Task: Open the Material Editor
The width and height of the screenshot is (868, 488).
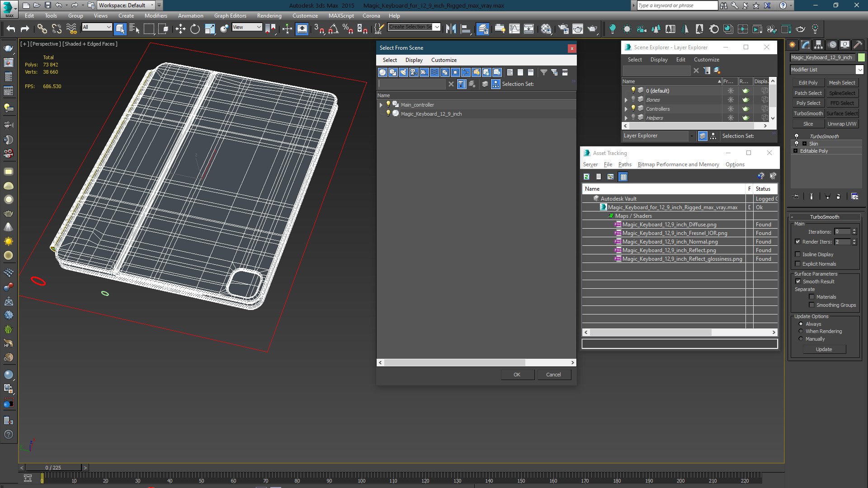Action: (546, 29)
